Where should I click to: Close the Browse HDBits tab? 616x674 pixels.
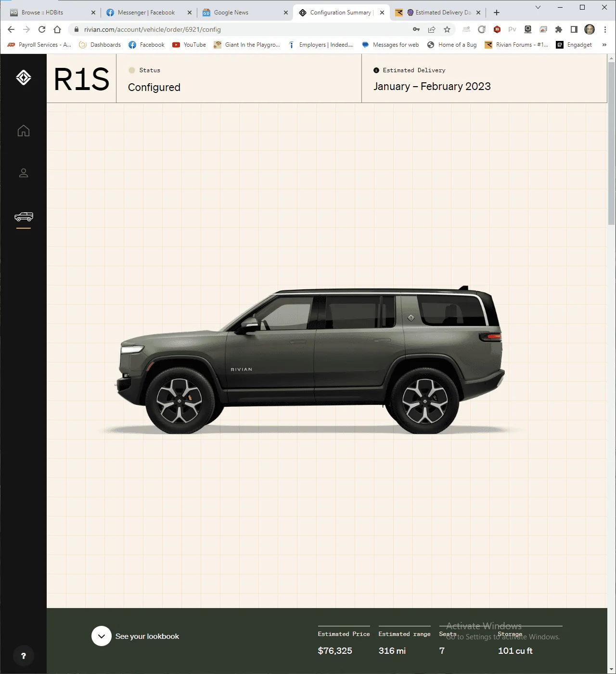(x=93, y=13)
